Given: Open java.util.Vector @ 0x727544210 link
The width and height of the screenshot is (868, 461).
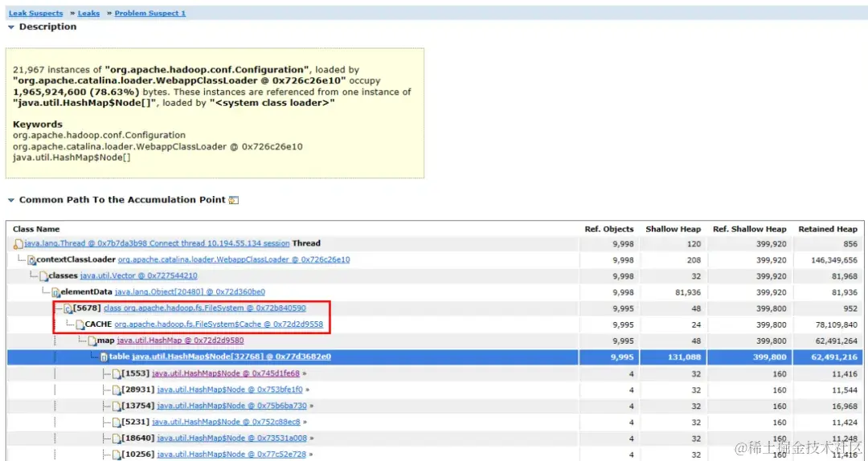Looking at the screenshot, I should coord(138,275).
